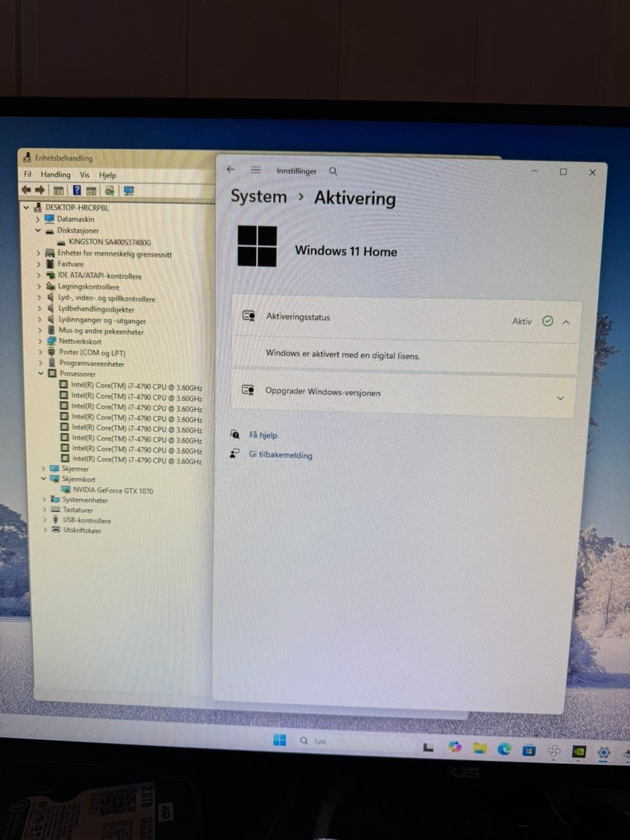
Task: Collapse the Prosessorer category
Action: (x=41, y=373)
